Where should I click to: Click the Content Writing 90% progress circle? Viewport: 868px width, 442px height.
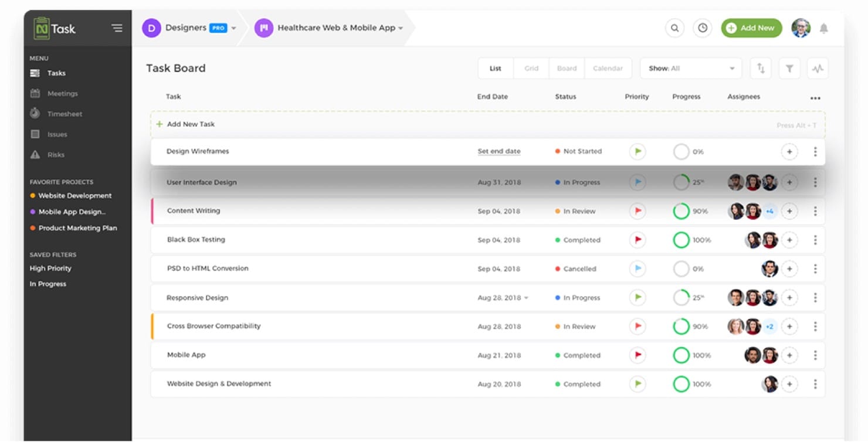681,211
